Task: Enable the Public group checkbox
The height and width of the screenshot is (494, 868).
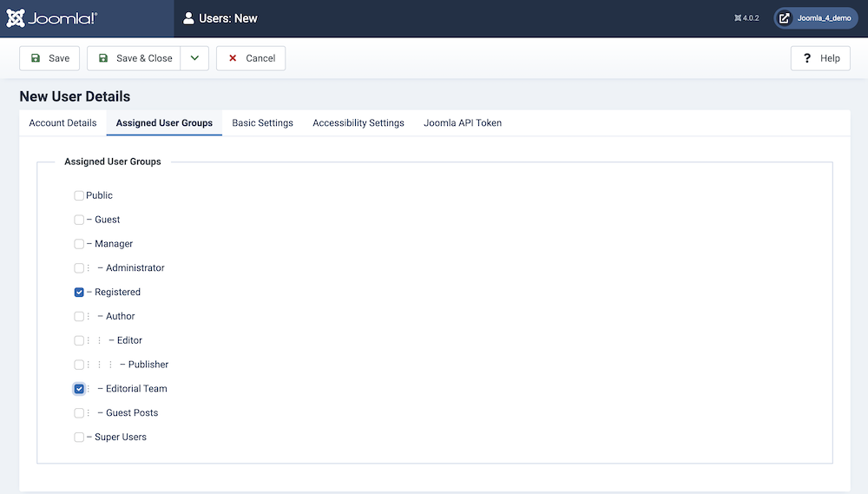Action: [x=79, y=196]
